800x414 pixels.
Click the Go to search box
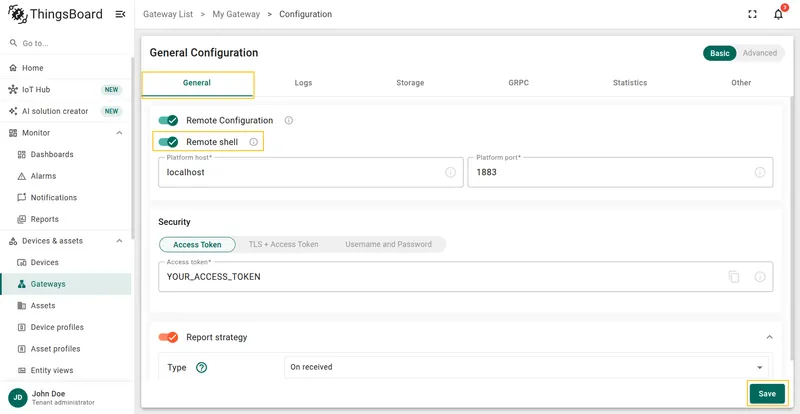(x=66, y=43)
